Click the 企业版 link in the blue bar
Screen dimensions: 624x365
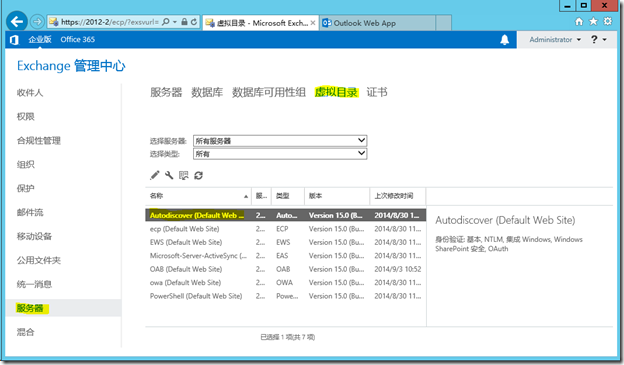[x=40, y=39]
